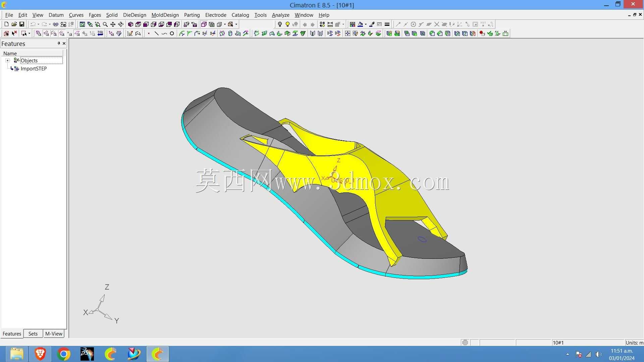This screenshot has width=644, height=362.
Task: Open the Parting menu
Action: (192, 15)
